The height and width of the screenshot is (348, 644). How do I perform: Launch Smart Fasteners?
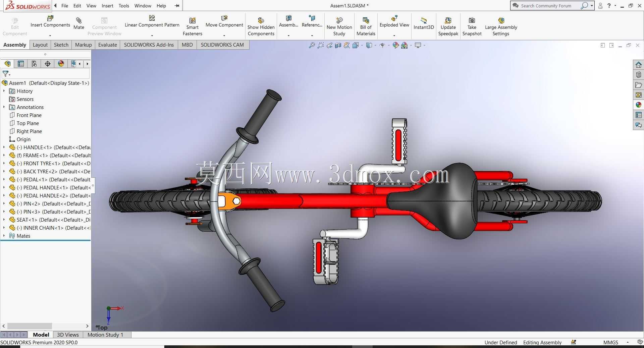193,27
